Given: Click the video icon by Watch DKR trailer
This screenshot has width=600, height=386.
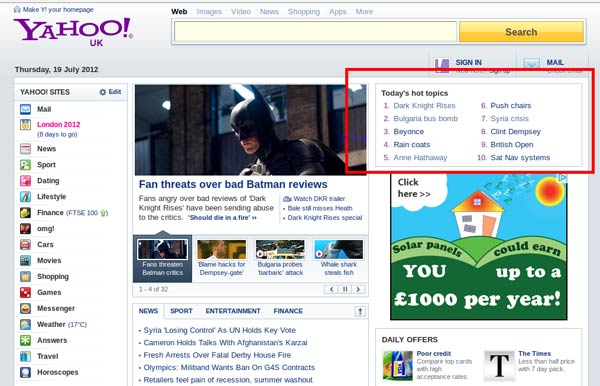Looking at the screenshot, I should point(287,199).
